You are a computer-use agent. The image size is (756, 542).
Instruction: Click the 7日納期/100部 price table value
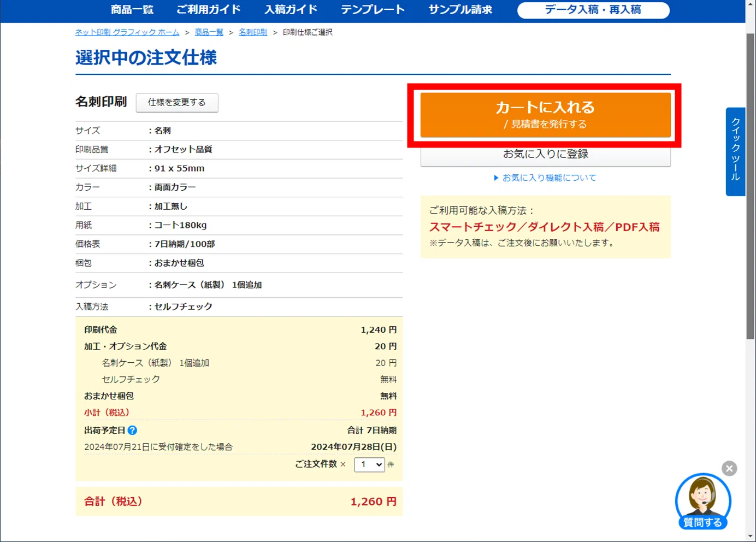pos(185,244)
